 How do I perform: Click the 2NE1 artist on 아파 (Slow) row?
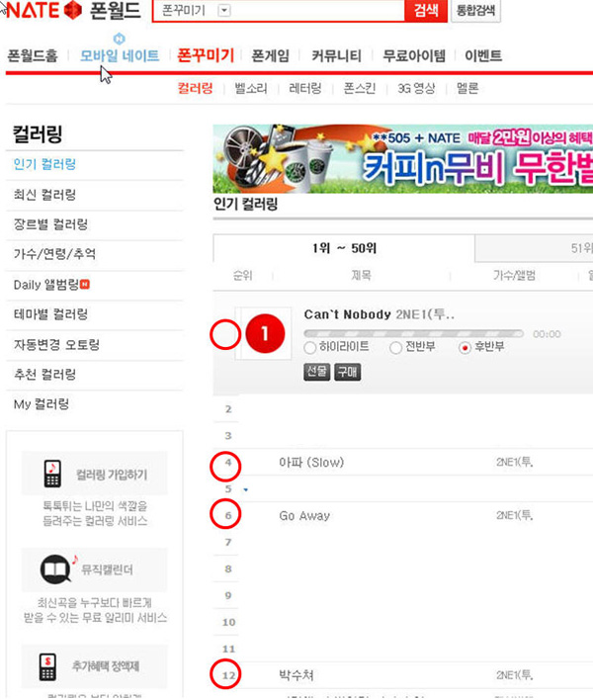(x=515, y=462)
